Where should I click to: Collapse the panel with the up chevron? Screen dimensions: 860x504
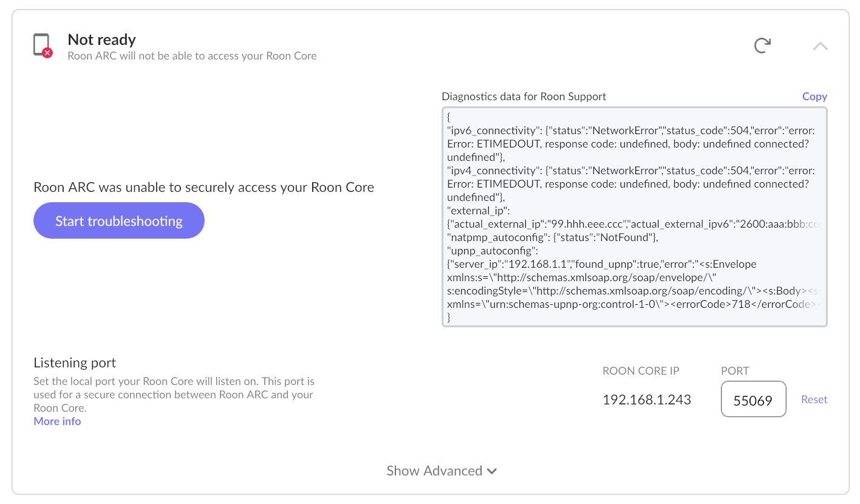820,46
